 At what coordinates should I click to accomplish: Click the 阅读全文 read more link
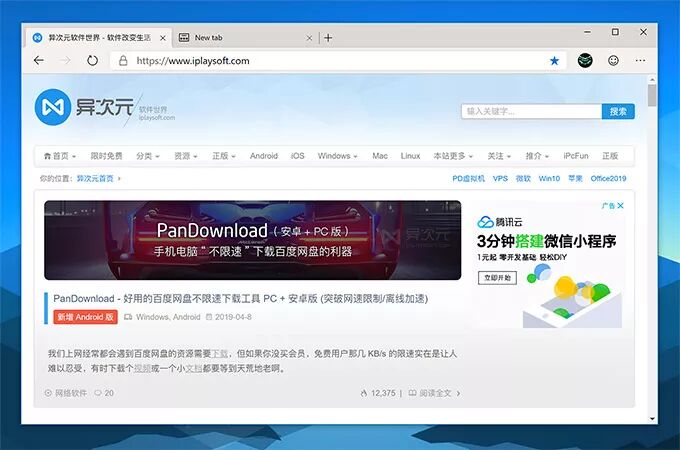pyautogui.click(x=435, y=393)
